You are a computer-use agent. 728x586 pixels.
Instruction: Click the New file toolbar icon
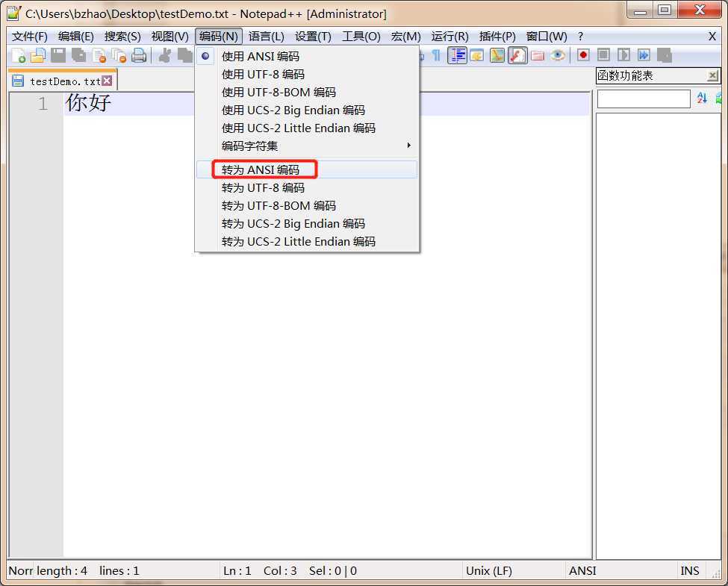(19, 56)
